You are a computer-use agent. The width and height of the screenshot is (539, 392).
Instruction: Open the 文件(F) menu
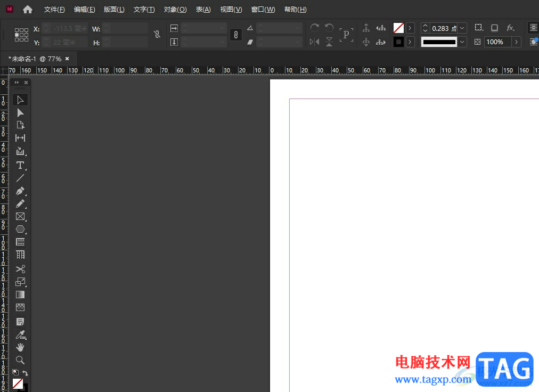[x=54, y=10]
